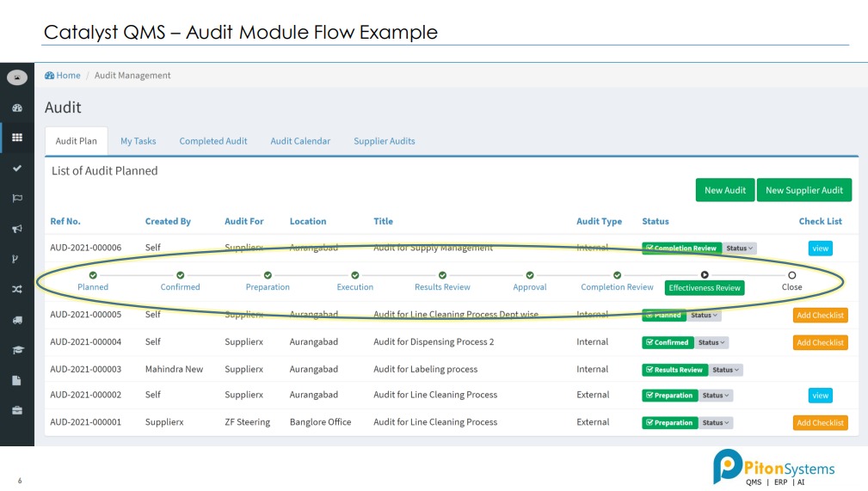The image size is (868, 491).
Task: Click the Preparation step in workflow timeline
Action: point(268,286)
